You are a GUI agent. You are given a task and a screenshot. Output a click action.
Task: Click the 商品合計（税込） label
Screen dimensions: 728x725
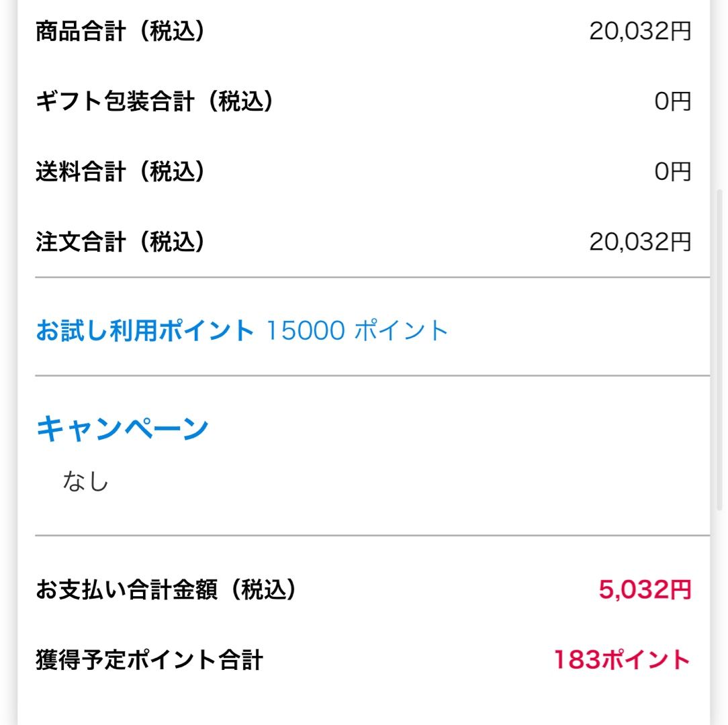pyautogui.click(x=120, y=31)
